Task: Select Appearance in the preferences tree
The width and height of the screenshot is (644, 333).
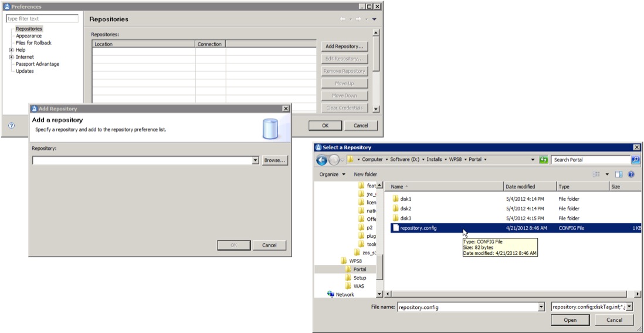Action: pyautogui.click(x=29, y=36)
